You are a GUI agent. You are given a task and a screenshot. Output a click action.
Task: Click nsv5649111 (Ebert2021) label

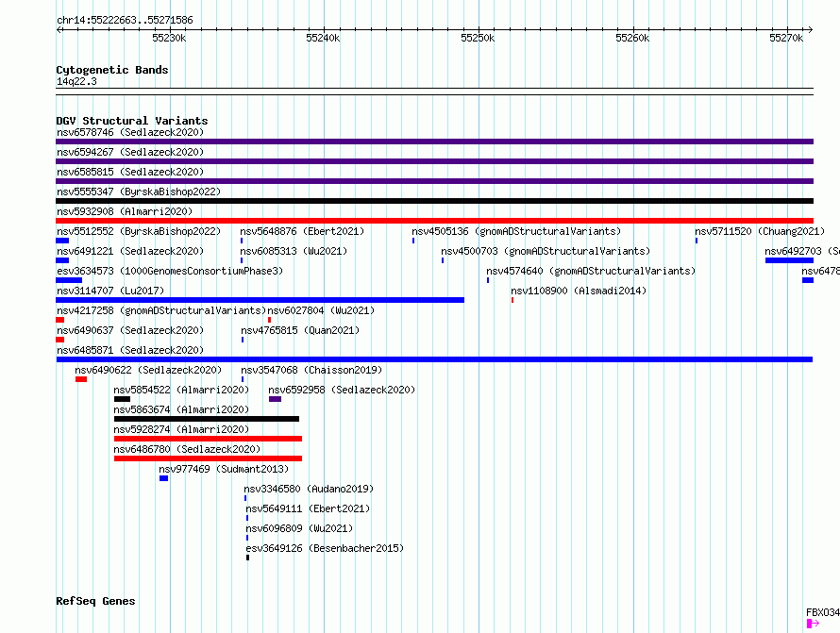pyautogui.click(x=308, y=508)
